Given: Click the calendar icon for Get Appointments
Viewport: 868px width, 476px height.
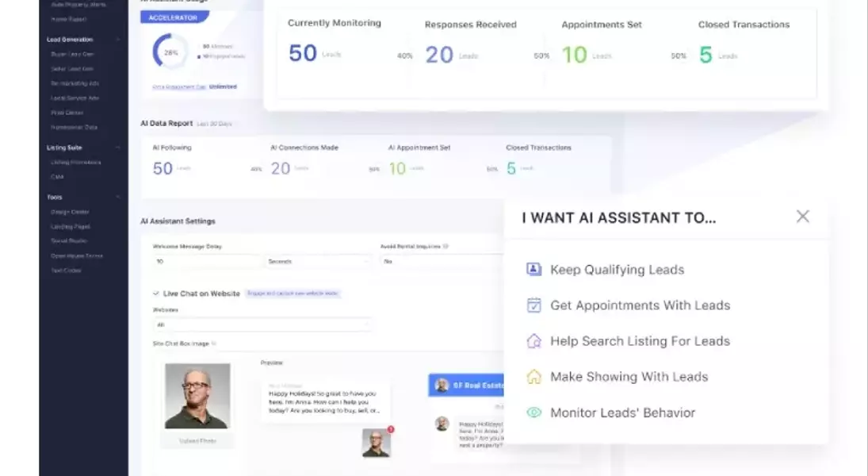Looking at the screenshot, I should (x=533, y=305).
